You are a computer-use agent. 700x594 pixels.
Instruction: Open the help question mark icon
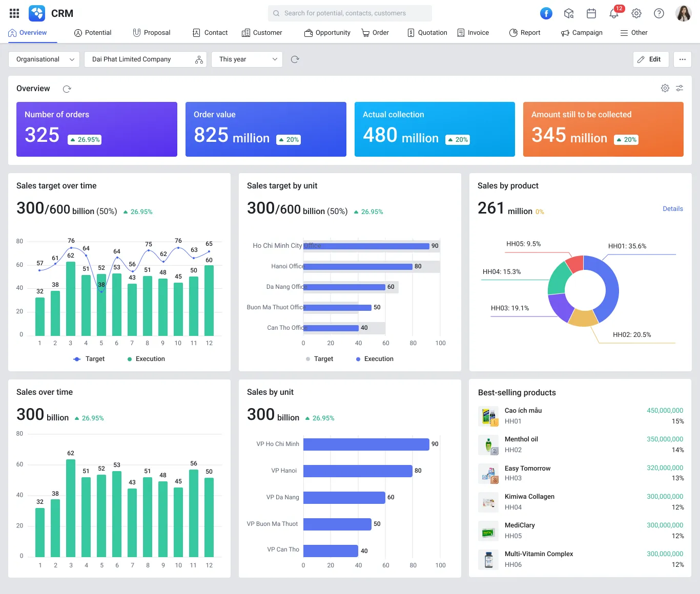pos(659,13)
